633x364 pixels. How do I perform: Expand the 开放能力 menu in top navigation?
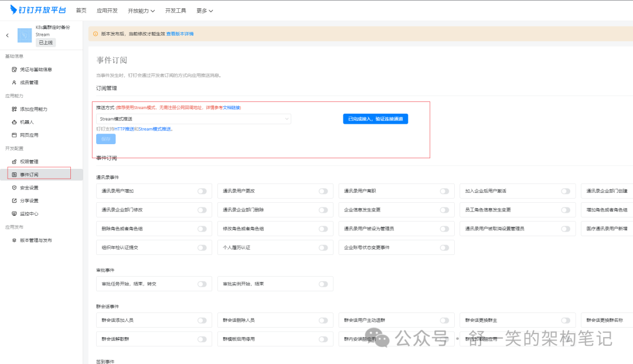coord(141,11)
